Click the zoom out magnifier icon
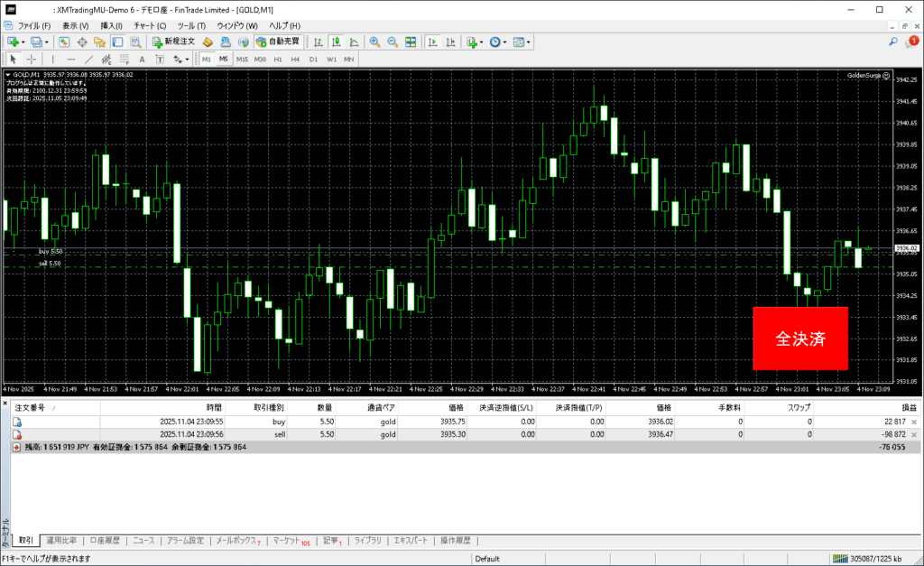The image size is (924, 566). [x=393, y=42]
